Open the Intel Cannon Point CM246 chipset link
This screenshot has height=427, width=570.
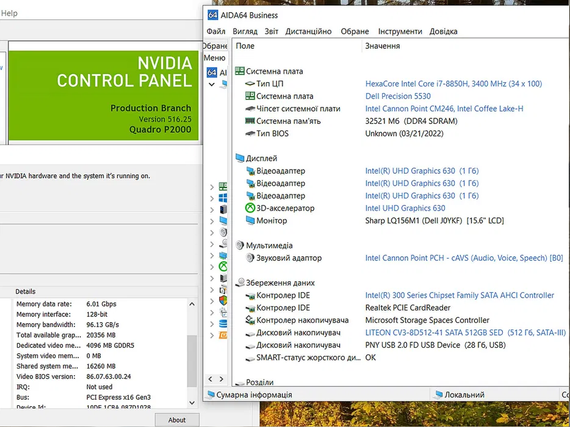(x=444, y=108)
